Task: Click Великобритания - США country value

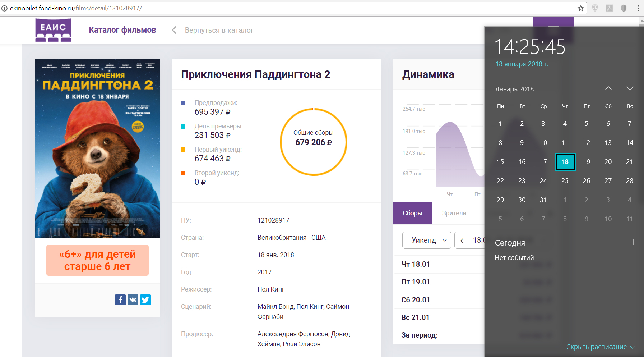Action: 291,238
